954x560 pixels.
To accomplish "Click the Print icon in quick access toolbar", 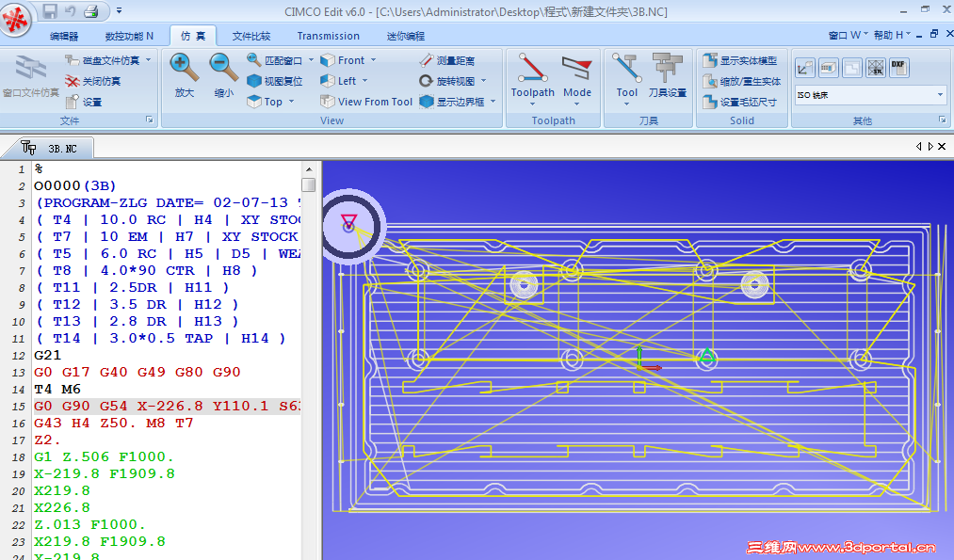I will coord(90,11).
